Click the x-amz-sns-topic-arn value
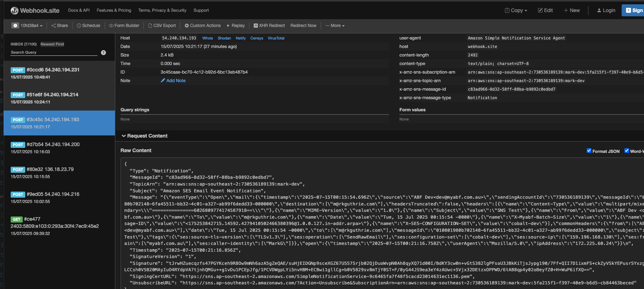 (x=526, y=81)
